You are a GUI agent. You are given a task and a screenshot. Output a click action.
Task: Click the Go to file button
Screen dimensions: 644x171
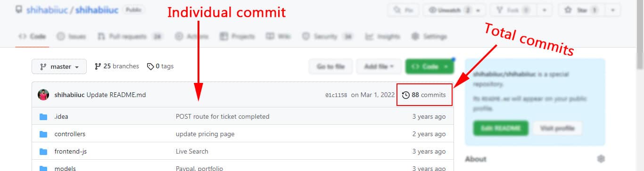[x=331, y=66]
